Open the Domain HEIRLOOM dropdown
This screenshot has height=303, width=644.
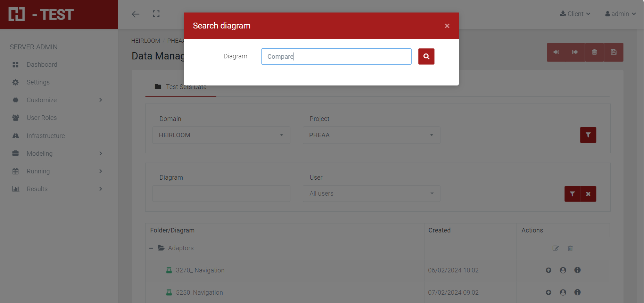221,135
